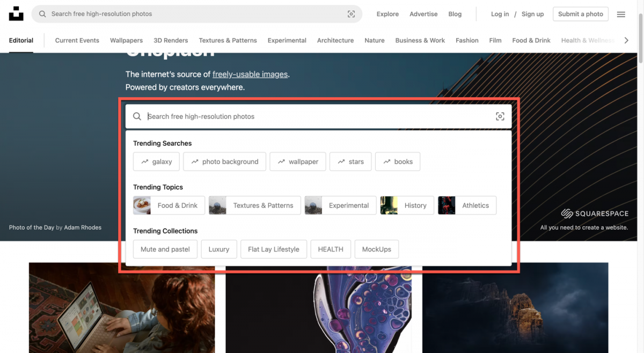This screenshot has height=353, width=644.
Task: Open Food & Drink tab in top navigation
Action: coord(531,40)
